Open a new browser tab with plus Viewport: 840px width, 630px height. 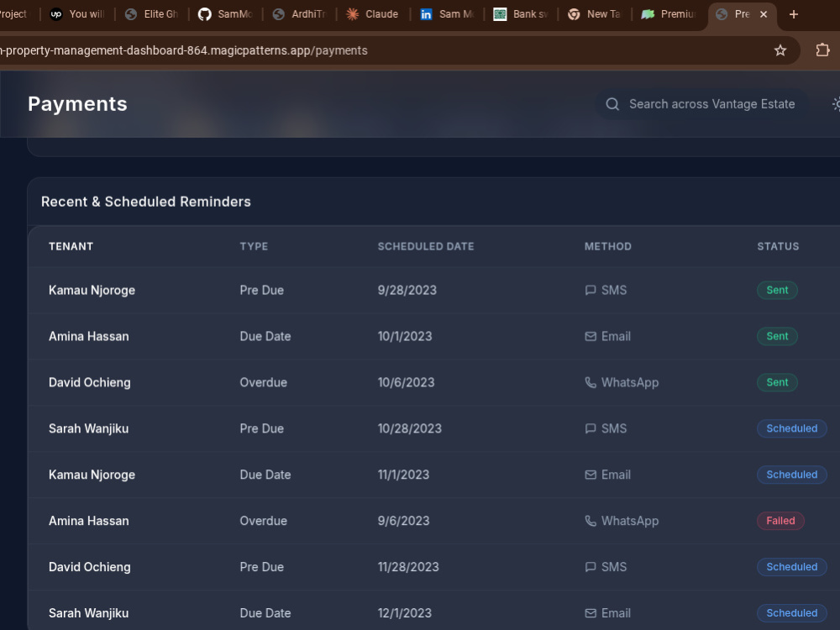coord(794,14)
